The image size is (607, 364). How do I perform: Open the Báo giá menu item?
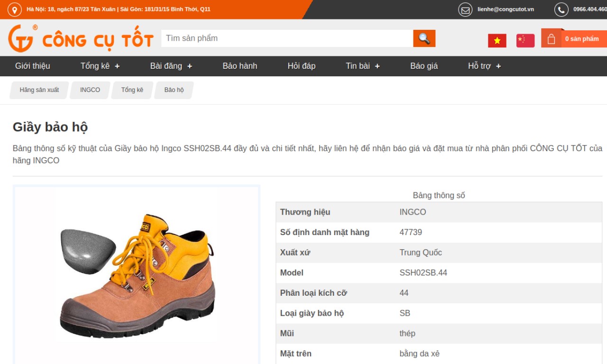(424, 66)
